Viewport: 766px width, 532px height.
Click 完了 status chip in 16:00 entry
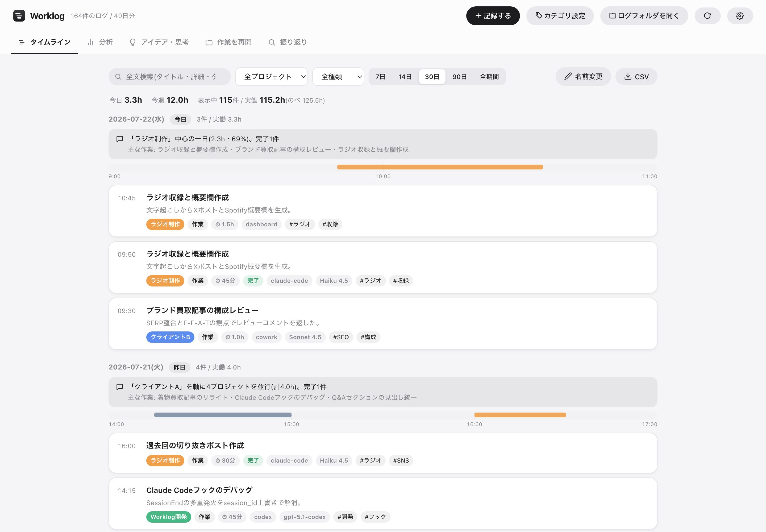tap(253, 461)
